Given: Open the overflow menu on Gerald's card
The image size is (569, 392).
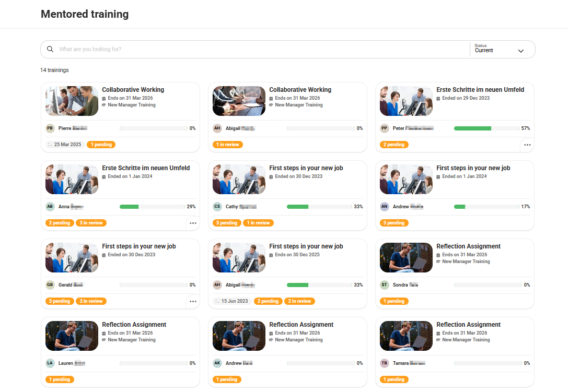Looking at the screenshot, I should (192, 301).
